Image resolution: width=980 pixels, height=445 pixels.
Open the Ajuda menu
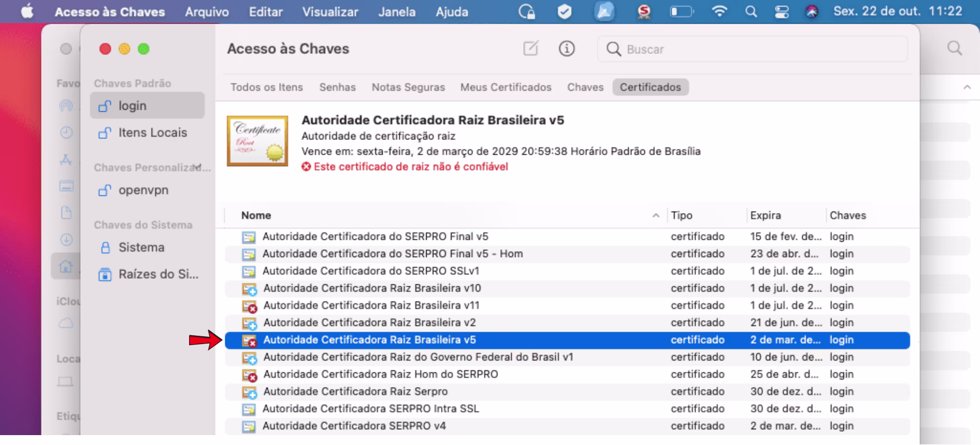tap(452, 12)
